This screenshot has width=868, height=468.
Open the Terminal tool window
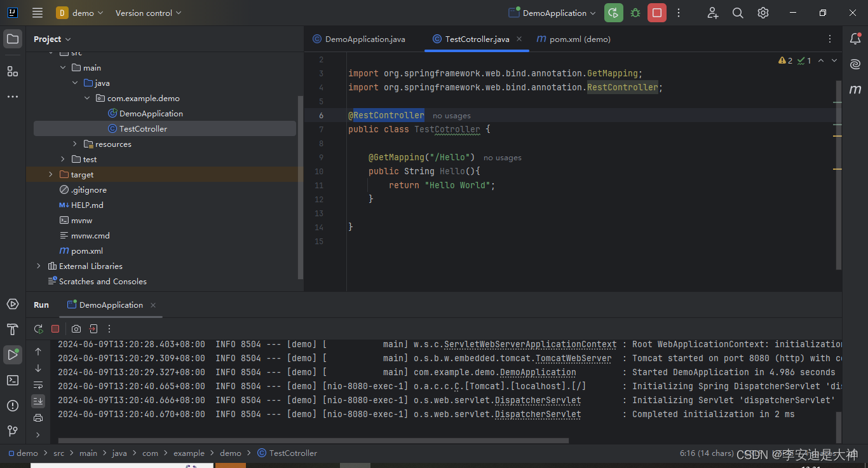(x=13, y=380)
